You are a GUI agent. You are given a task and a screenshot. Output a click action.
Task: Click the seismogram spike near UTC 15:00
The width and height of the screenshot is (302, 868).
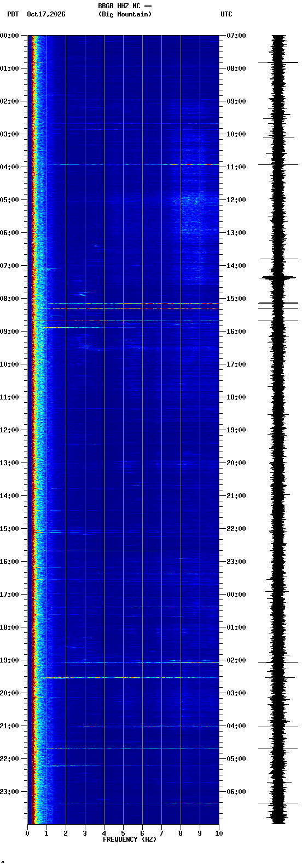[x=278, y=302]
